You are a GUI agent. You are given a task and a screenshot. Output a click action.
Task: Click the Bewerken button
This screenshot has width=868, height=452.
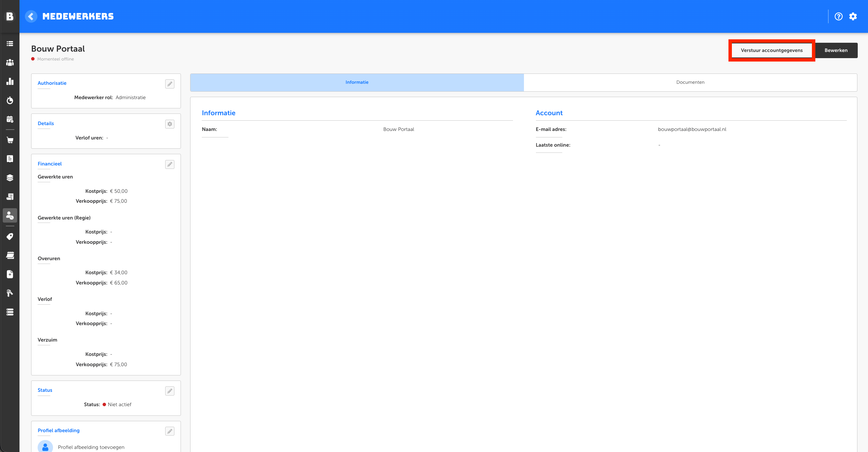pos(836,50)
